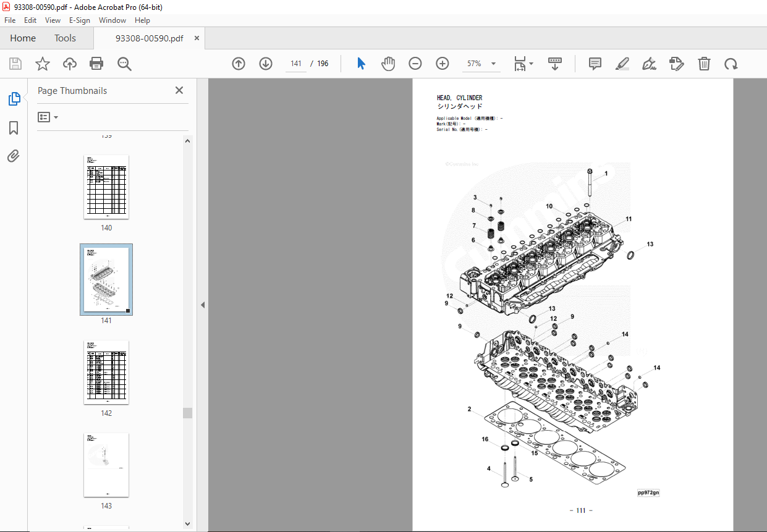Click the total page count 196
Screen dimensions: 767x532
pos(323,64)
